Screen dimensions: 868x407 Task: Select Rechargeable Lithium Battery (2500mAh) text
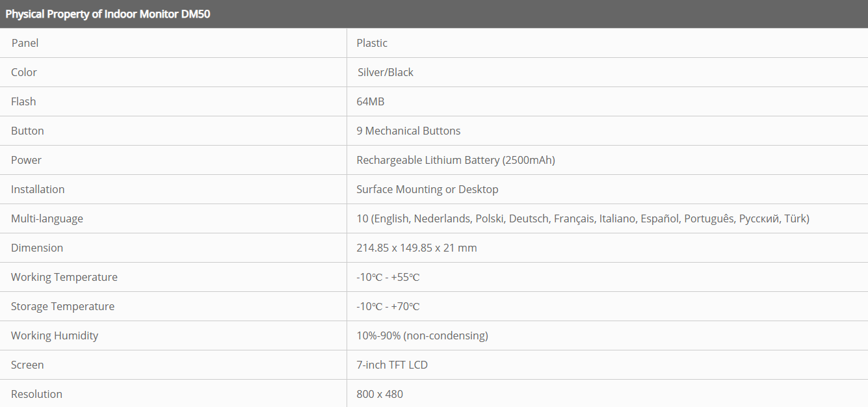tap(455, 160)
